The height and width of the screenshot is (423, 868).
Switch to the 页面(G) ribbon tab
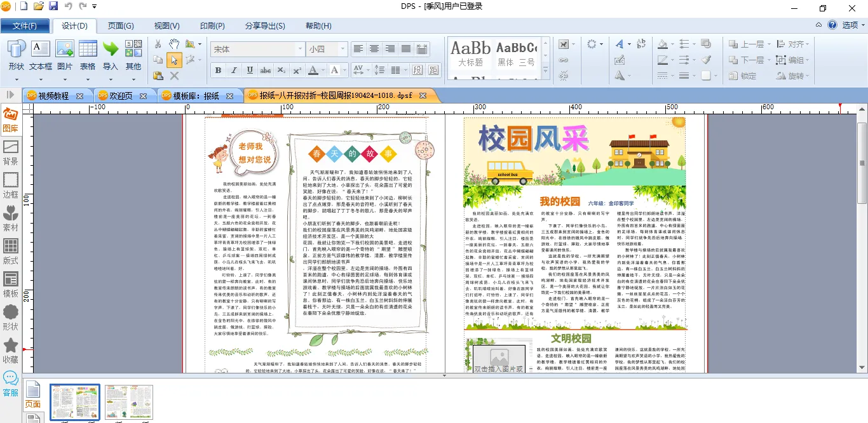[x=121, y=26]
